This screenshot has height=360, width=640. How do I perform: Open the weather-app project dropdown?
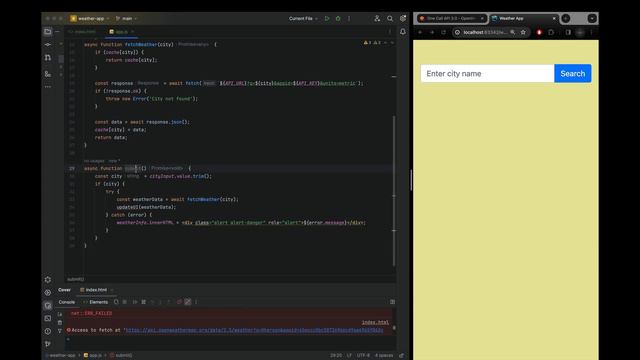tap(90, 18)
